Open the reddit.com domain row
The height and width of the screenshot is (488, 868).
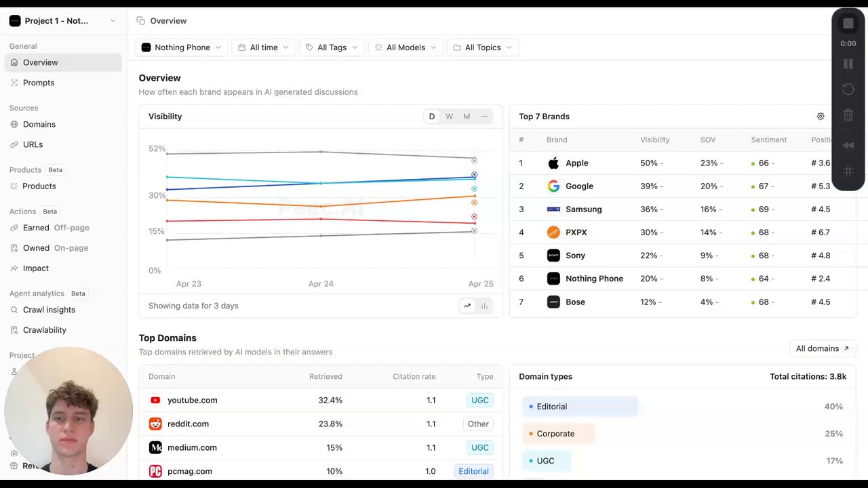[321, 424]
